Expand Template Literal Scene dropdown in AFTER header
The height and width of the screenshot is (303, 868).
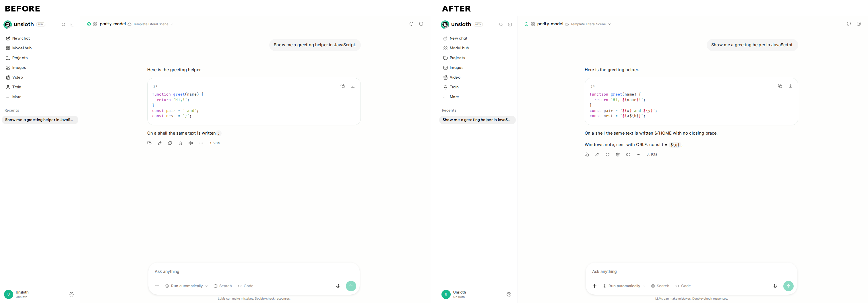click(x=588, y=24)
